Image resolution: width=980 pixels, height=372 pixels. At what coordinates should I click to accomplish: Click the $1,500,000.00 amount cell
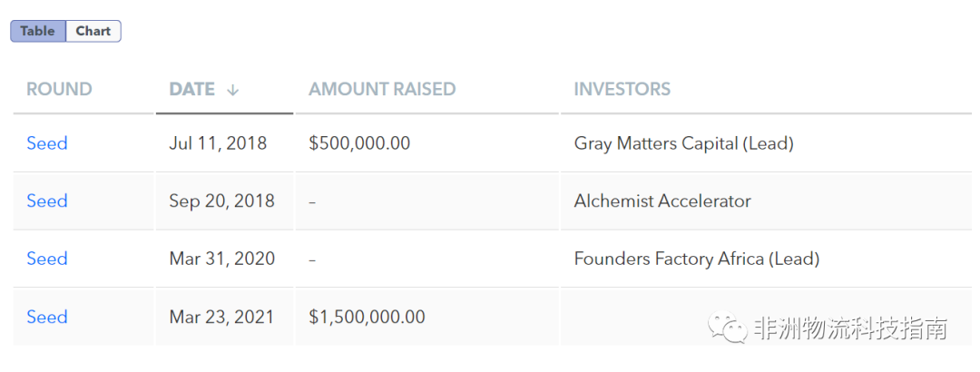tap(367, 317)
